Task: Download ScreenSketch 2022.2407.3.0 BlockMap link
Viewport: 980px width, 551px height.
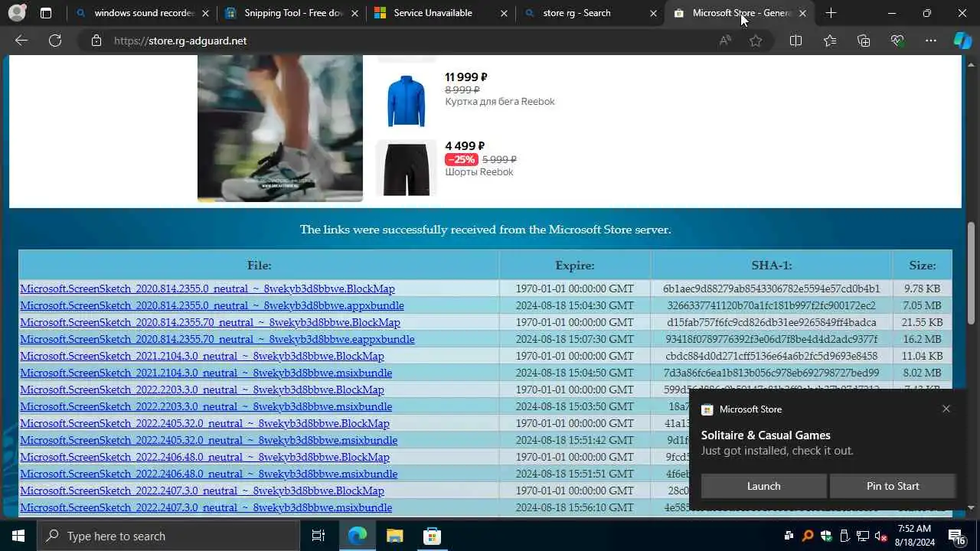Action: pyautogui.click(x=202, y=491)
